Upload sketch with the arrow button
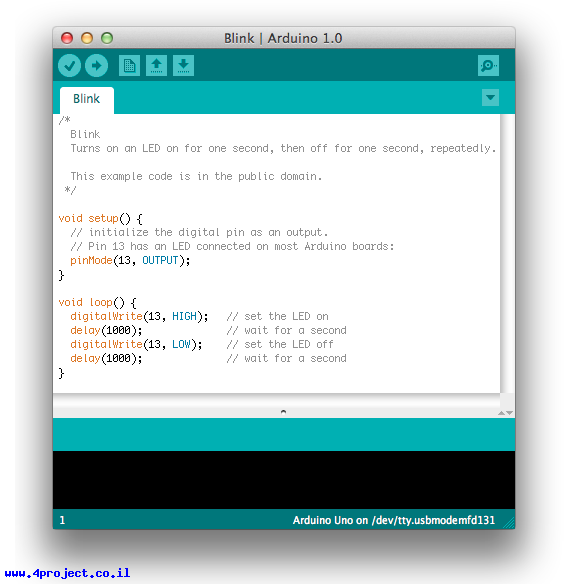 pos(96,66)
